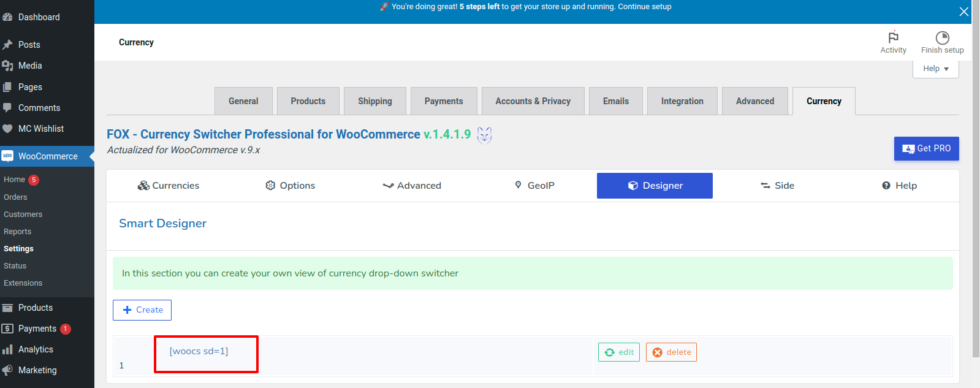Screen dimensions: 980x388
Task: Click the Products archive icon in sidebar
Action: pyautogui.click(x=7, y=308)
